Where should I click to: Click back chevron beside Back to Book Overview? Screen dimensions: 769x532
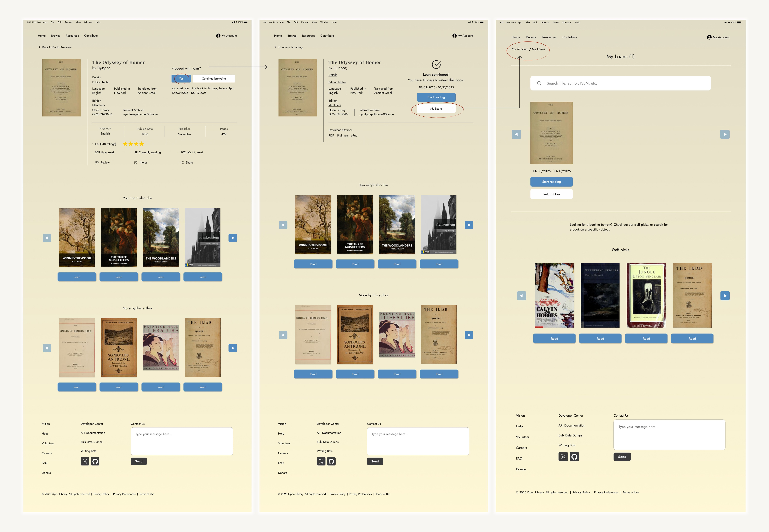pos(39,47)
